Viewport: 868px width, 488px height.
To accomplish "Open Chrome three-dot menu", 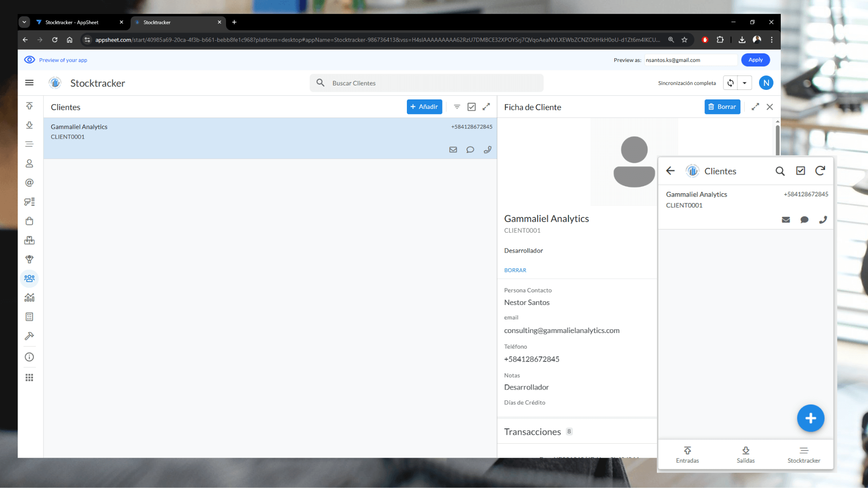I will (x=772, y=40).
